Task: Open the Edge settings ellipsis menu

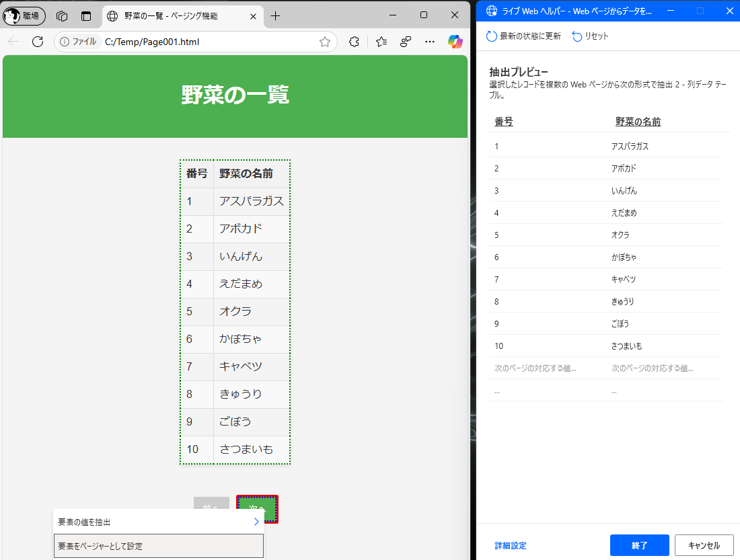Action: point(429,42)
